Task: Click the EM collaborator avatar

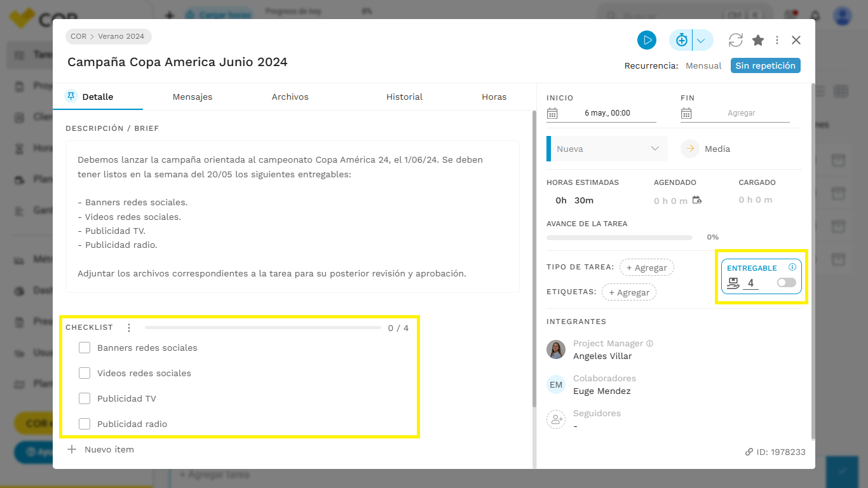Action: (x=556, y=384)
